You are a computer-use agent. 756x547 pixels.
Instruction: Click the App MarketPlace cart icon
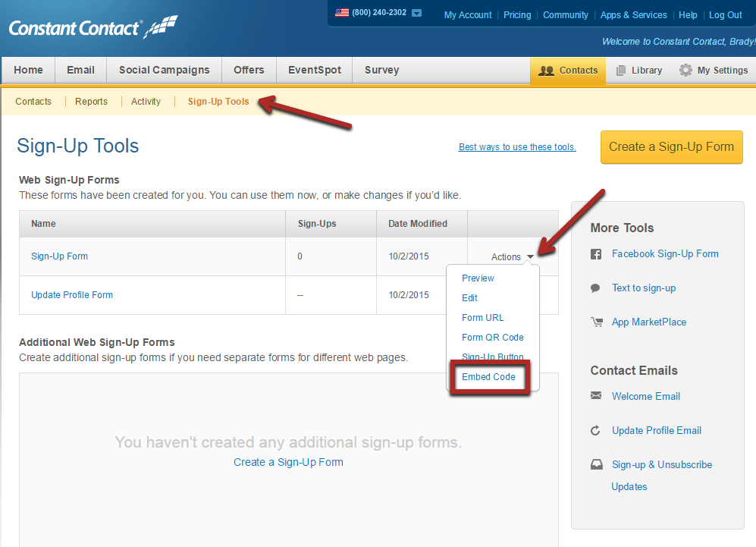(597, 322)
